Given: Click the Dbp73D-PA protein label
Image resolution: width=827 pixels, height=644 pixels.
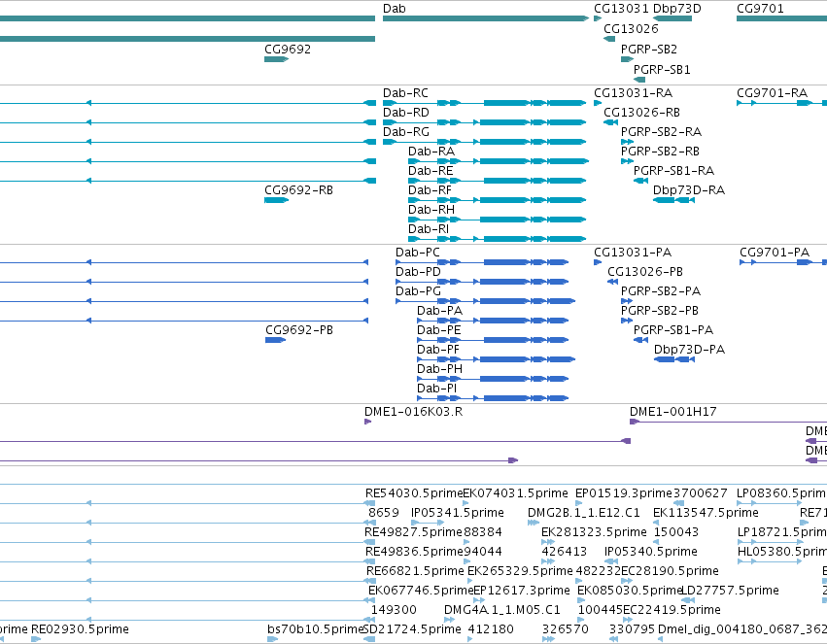Looking at the screenshot, I should [689, 350].
